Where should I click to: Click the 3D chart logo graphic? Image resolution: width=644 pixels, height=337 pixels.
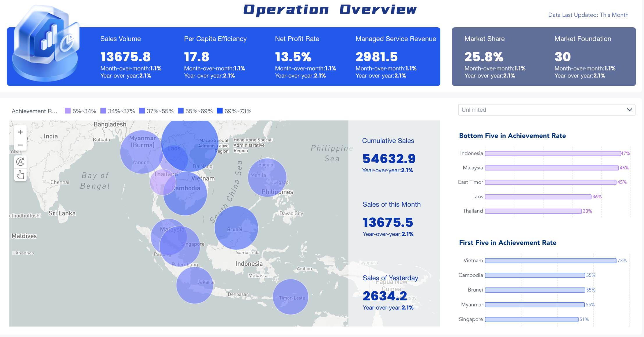46,44
